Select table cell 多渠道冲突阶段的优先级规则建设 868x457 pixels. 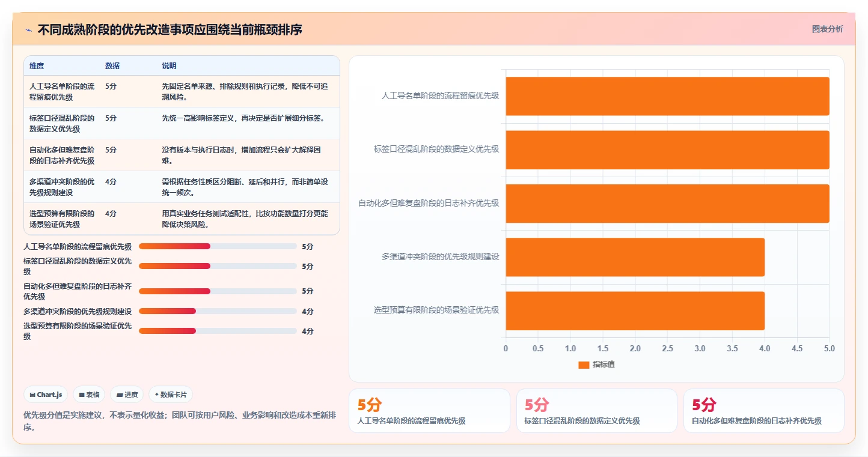pyautogui.click(x=63, y=187)
